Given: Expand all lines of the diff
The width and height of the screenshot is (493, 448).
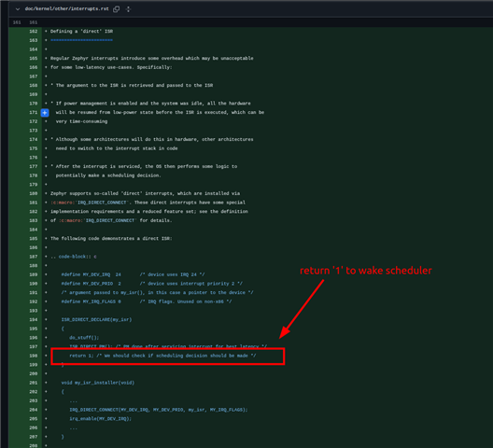Looking at the screenshot, I should [128, 9].
